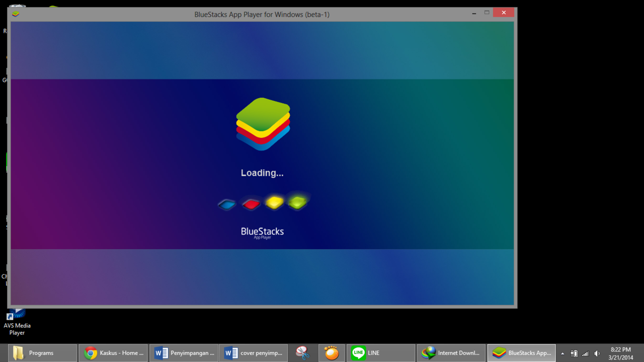Screen dimensions: 644x362
Task: Maximize the BlueStacks App Player window
Action: [x=487, y=13]
